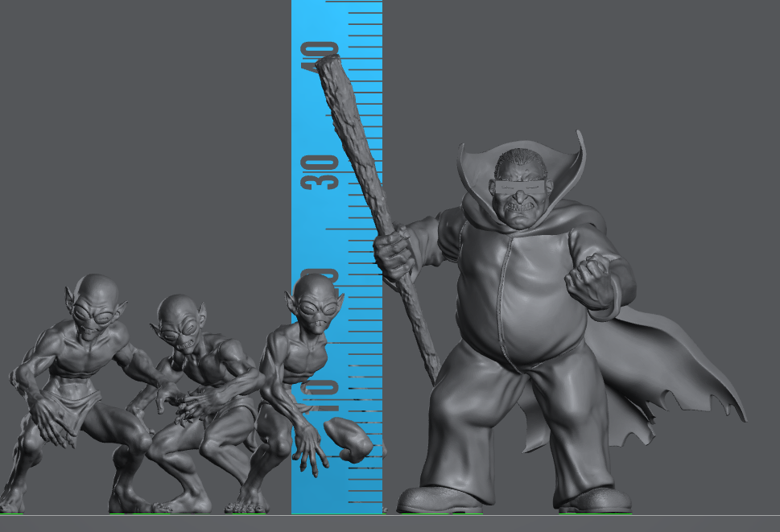The width and height of the screenshot is (780, 532).
Task: Click the grey bar covering ogre's eyes
Action: [x=519, y=188]
